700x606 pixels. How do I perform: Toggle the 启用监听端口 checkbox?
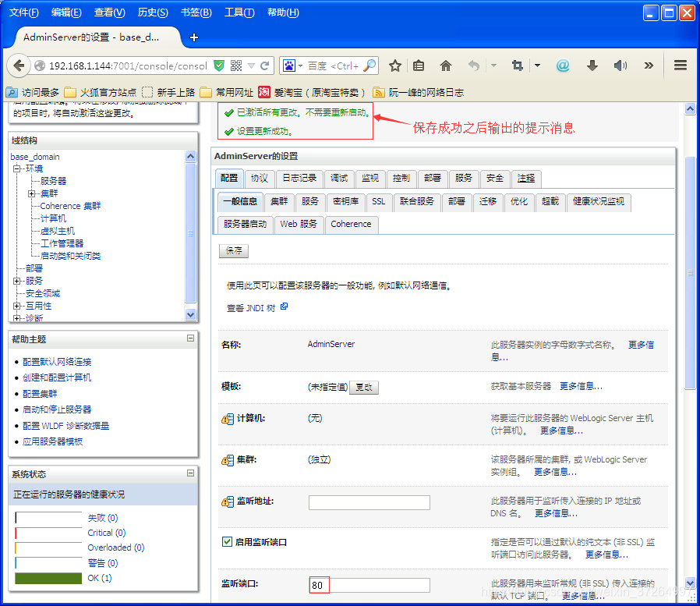(228, 542)
